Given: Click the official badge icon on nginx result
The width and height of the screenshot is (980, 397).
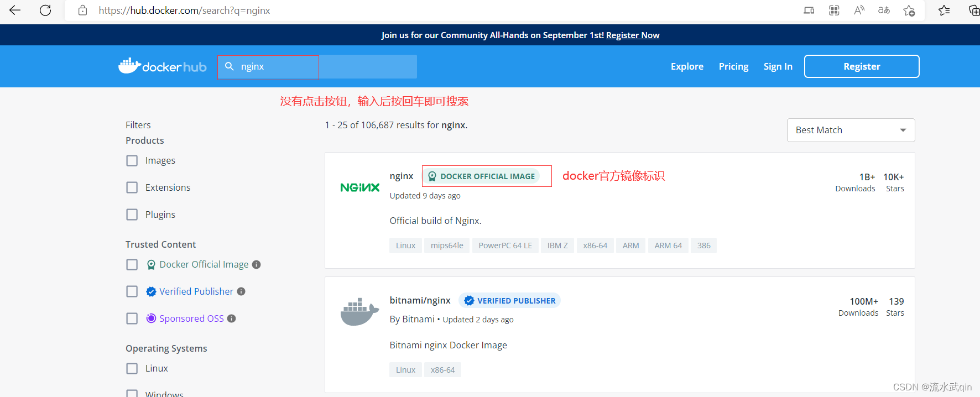Looking at the screenshot, I should click(432, 176).
